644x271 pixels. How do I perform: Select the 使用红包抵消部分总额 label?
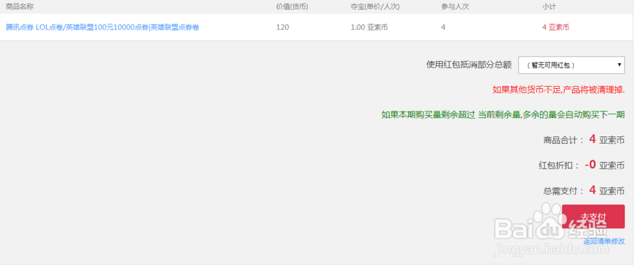[469, 65]
